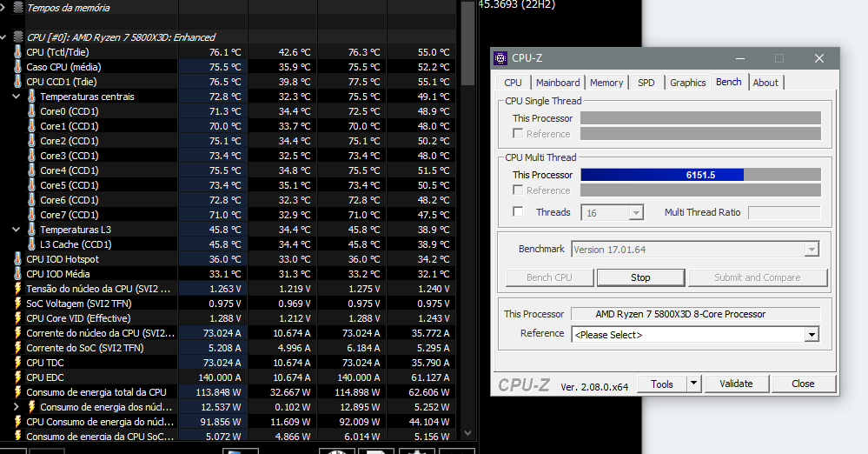Click the Submit and Compare button
The width and height of the screenshot is (868, 454).
click(x=758, y=277)
